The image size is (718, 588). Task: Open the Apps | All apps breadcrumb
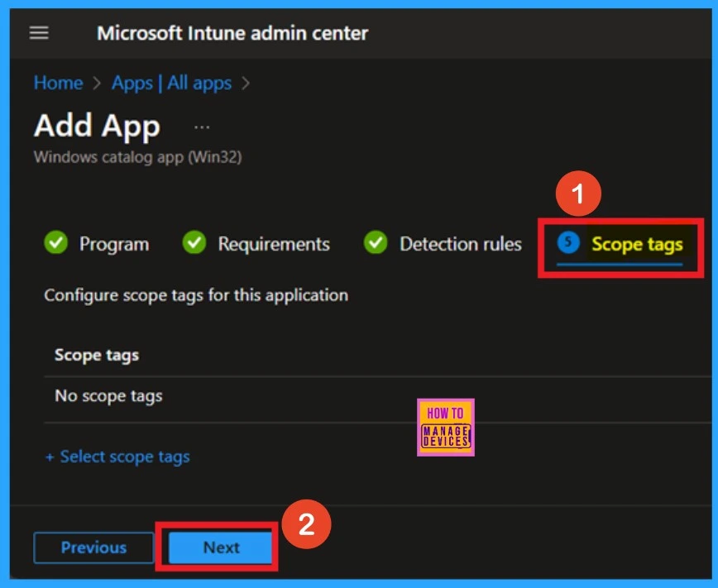(x=172, y=84)
